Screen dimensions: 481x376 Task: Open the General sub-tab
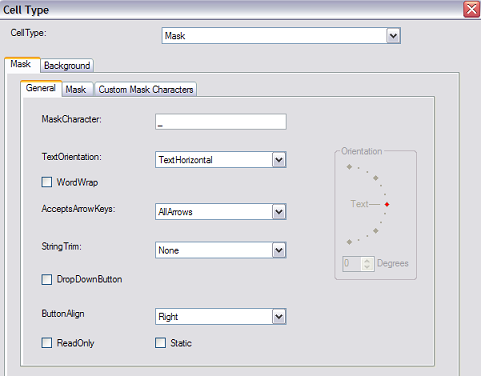pos(41,88)
